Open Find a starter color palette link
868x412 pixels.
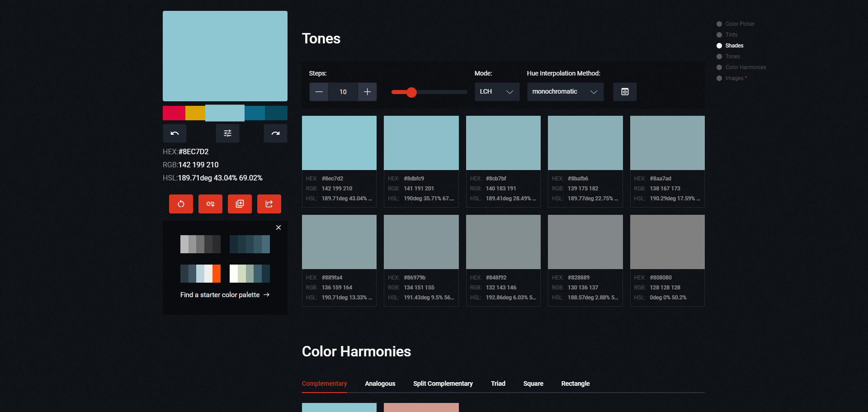[x=225, y=295]
